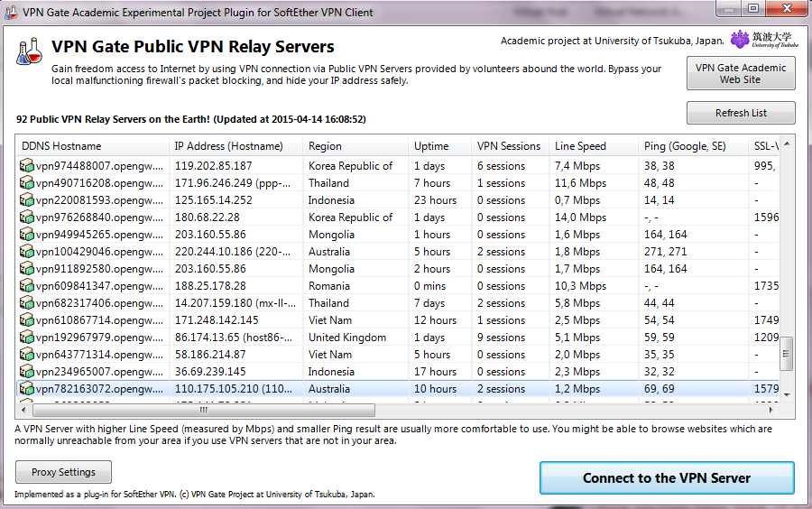Viewport: 812px width, 509px height.
Task: Click server icon for vpn220081593 row
Action: [x=26, y=199]
